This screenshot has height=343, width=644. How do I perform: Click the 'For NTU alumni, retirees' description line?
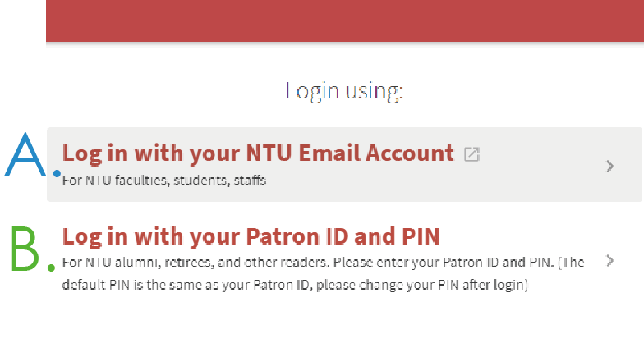[323, 263]
